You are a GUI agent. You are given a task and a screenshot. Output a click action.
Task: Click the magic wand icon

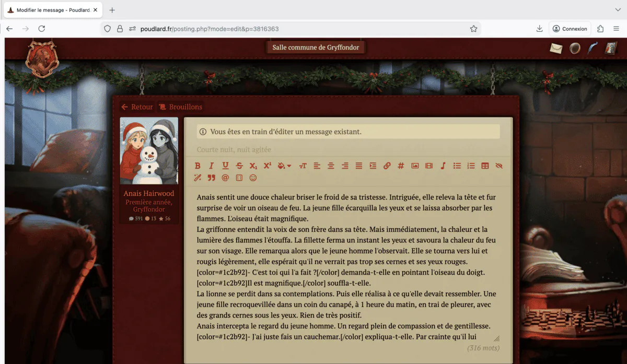click(x=198, y=178)
